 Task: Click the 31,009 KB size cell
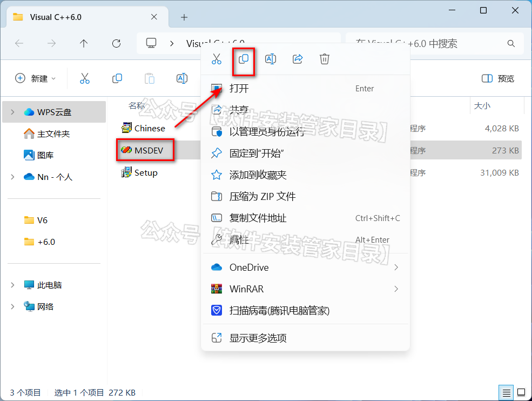click(500, 172)
